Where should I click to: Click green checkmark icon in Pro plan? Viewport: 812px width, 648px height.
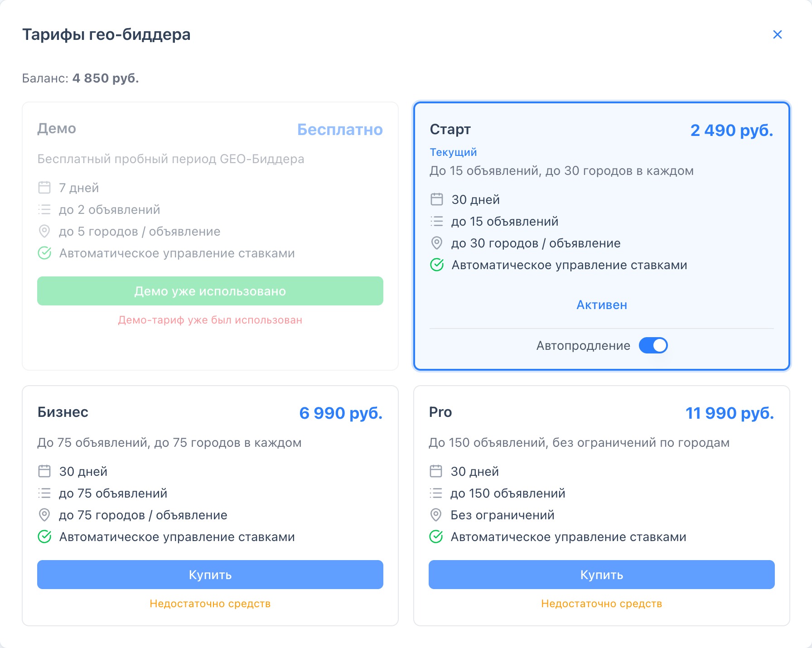pos(436,537)
